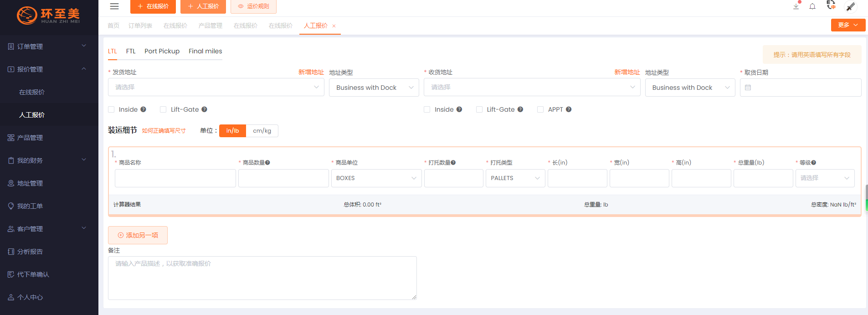Viewport: 868px width, 315px height.
Task: Check the APPT checkbox
Action: [540, 109]
